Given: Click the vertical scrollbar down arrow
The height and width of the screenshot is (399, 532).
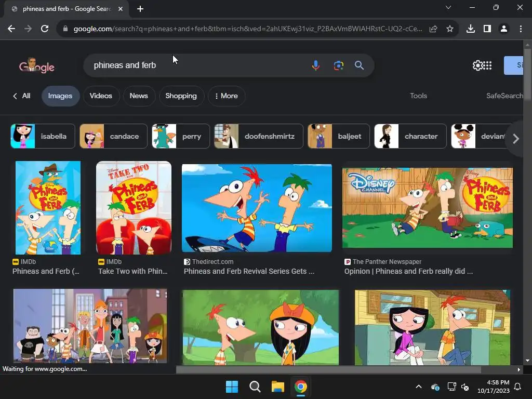Looking at the screenshot, I should click(527, 361).
